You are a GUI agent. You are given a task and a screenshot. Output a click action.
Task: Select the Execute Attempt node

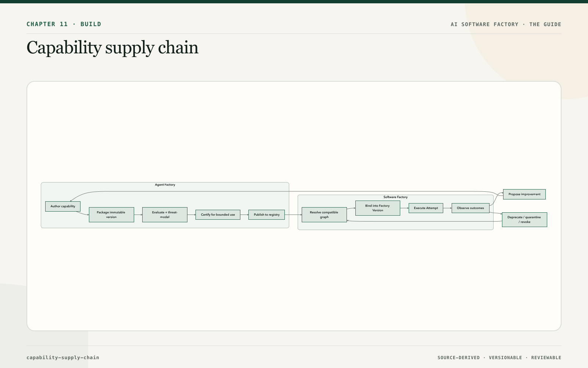pyautogui.click(x=426, y=208)
